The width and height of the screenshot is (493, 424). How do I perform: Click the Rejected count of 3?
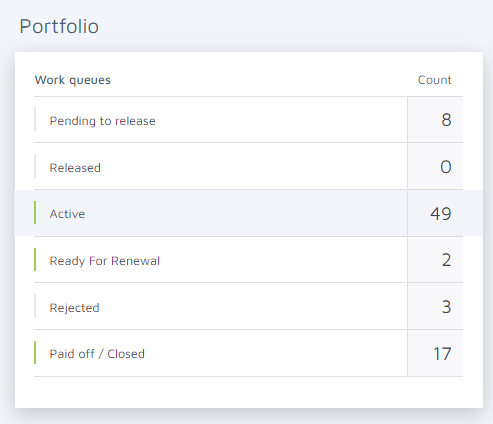447,307
